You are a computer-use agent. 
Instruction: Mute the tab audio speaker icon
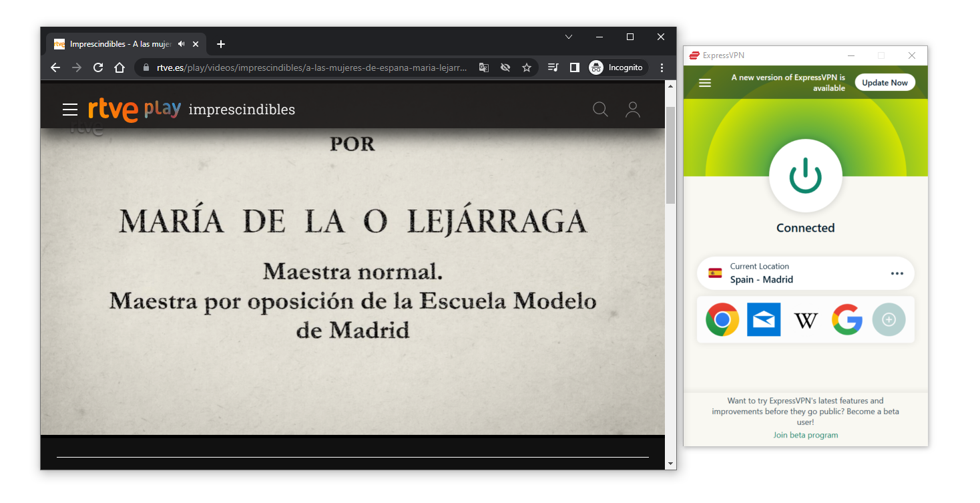(181, 44)
